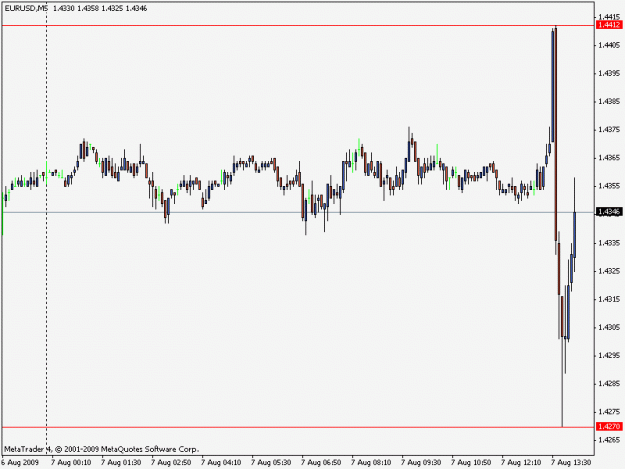Screen dimensions: 625x469
Task: Click the 7 Aug 02:50 time label
Action: 171,463
